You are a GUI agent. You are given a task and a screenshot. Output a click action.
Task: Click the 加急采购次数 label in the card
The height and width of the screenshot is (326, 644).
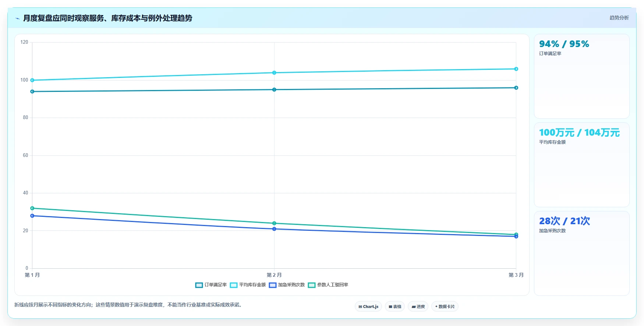(x=552, y=231)
